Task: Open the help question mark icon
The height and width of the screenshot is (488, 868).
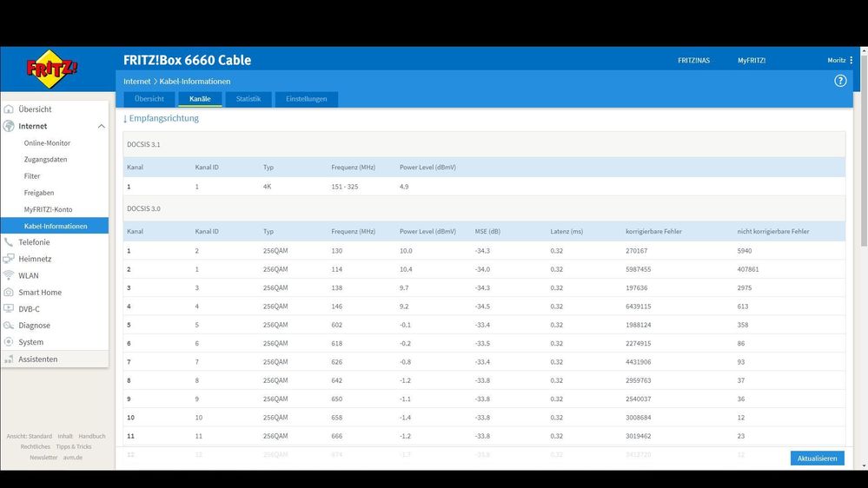Action: 840,81
